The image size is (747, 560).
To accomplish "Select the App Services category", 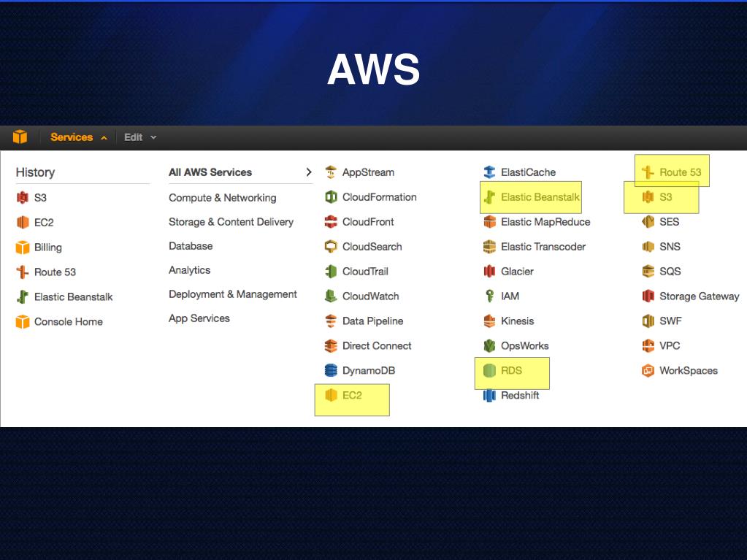I will pos(199,318).
